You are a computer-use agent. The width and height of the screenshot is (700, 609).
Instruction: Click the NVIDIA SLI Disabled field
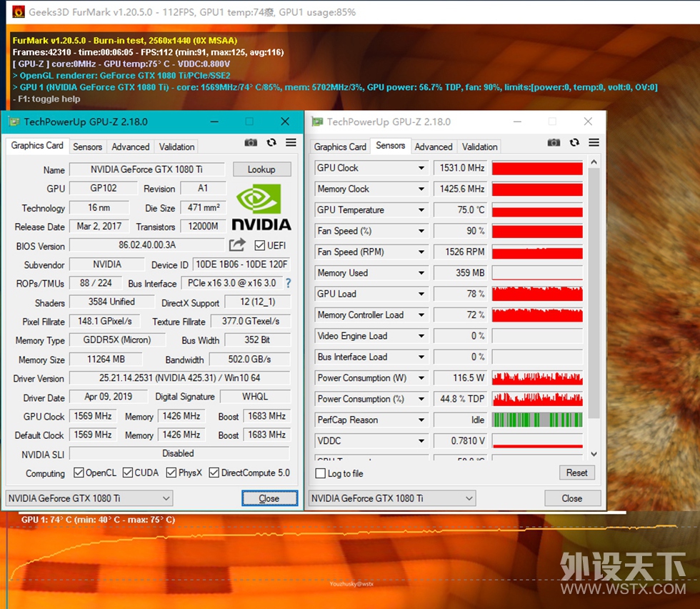coord(179,453)
